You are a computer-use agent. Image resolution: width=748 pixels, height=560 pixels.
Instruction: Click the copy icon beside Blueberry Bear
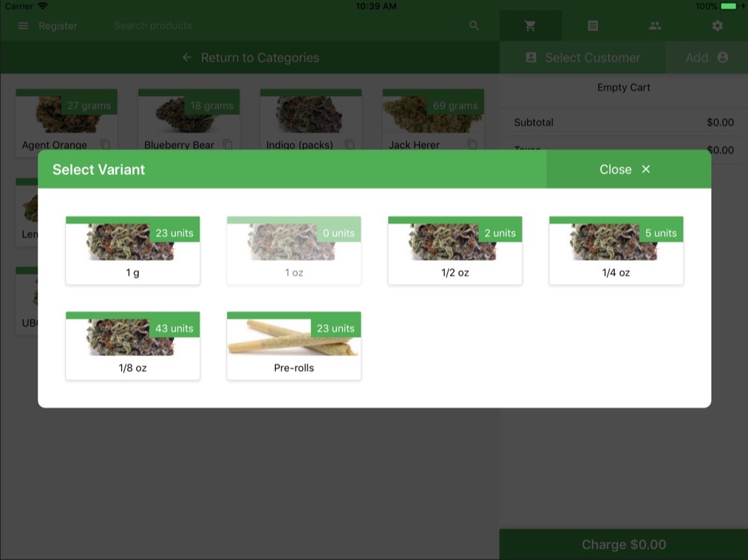[x=228, y=145]
